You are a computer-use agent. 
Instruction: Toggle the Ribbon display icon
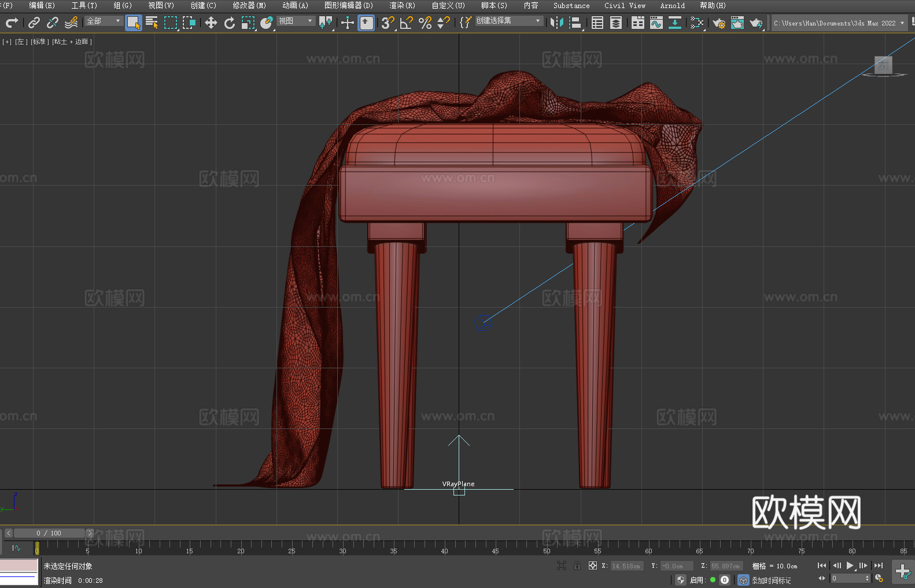[638, 23]
